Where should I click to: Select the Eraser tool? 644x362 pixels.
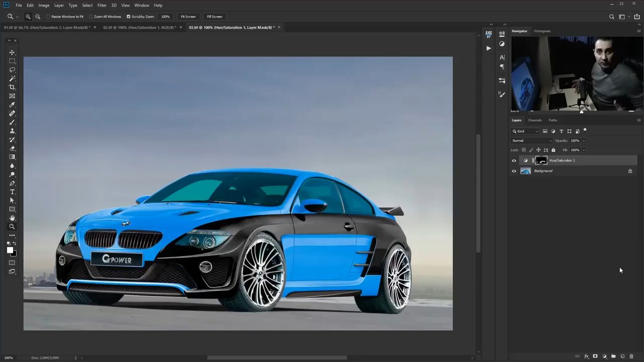click(12, 148)
